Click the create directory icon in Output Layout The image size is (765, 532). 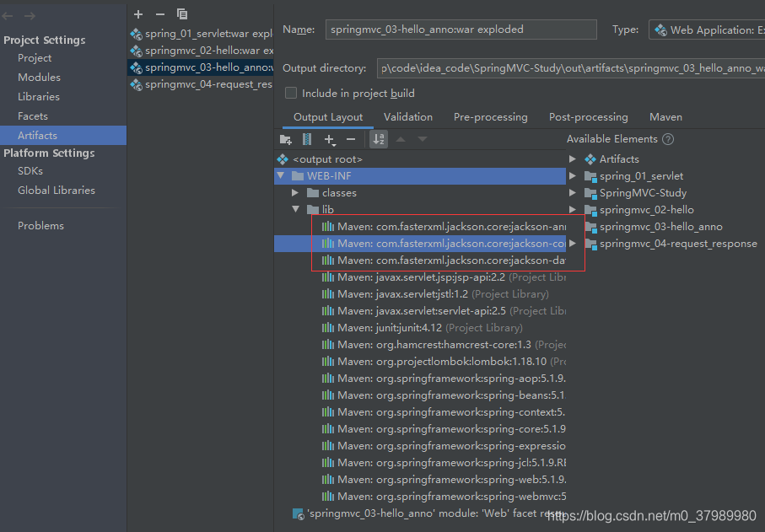point(286,139)
